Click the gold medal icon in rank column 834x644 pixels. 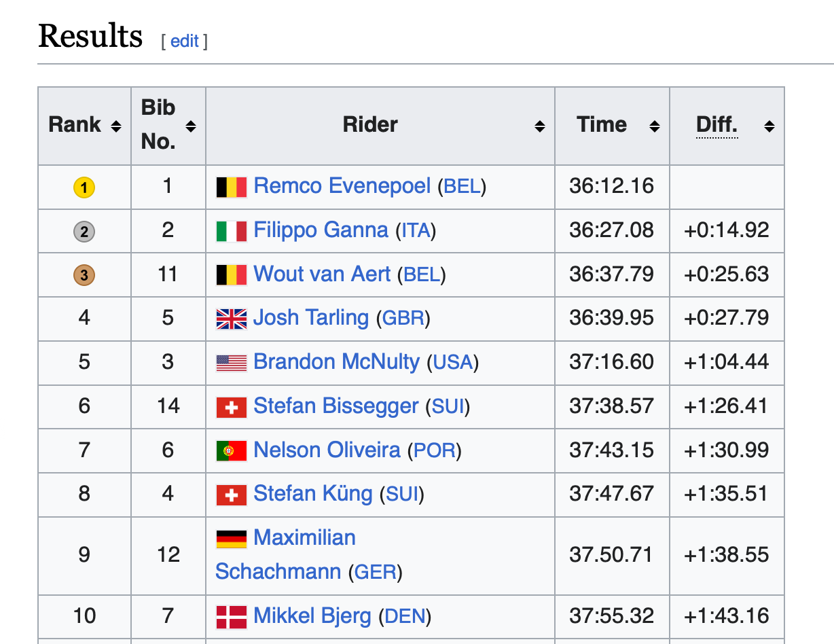click(84, 187)
